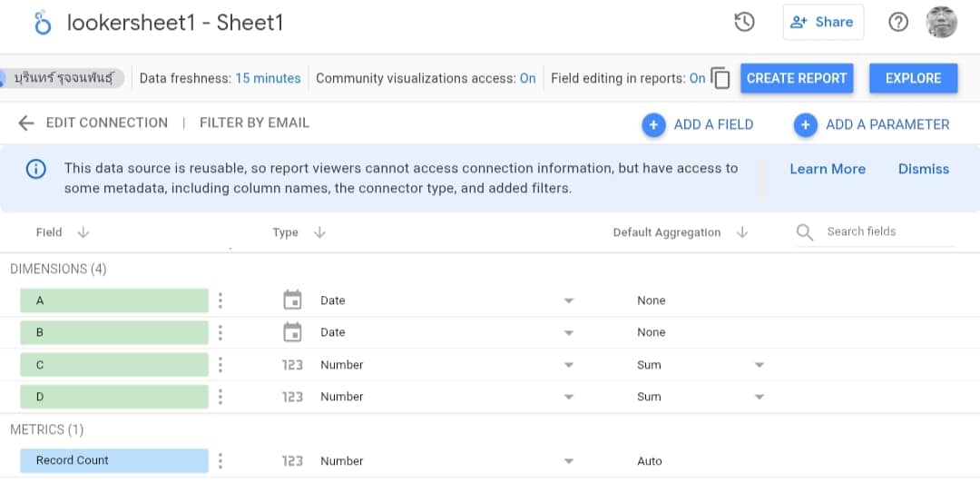
Task: Open three-dot menu for field C
Action: coord(220,365)
